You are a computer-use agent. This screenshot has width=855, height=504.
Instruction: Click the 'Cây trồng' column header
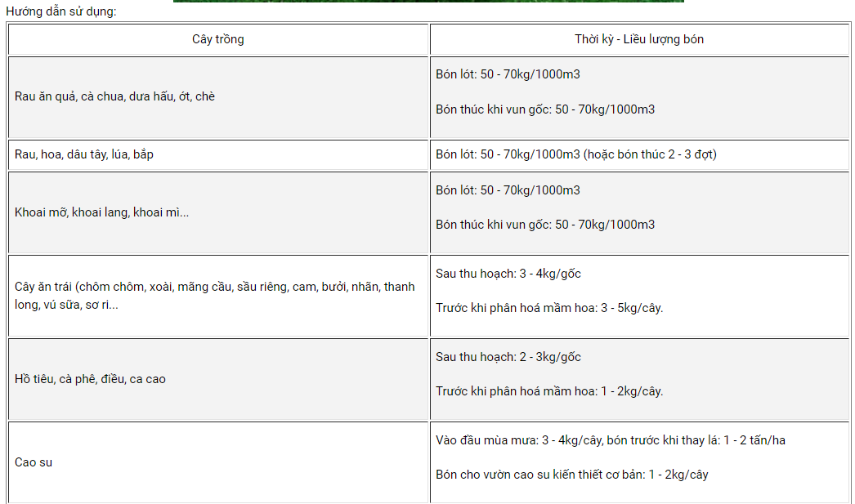click(218, 39)
